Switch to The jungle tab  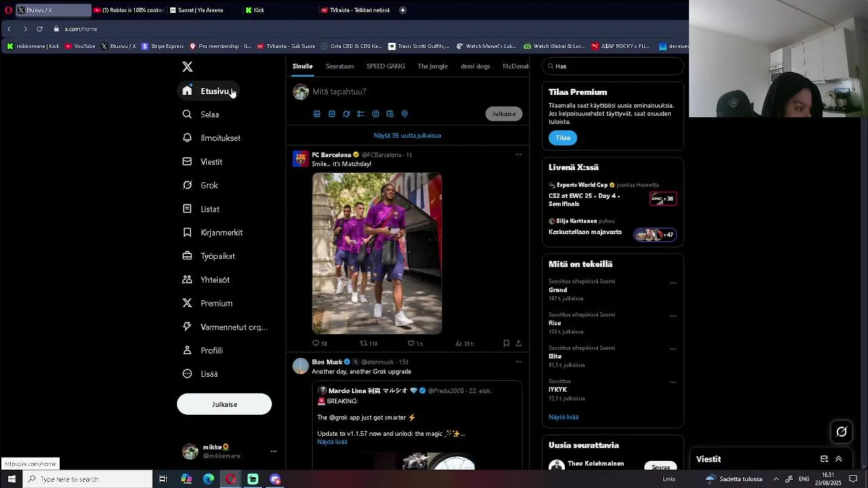pyautogui.click(x=433, y=66)
